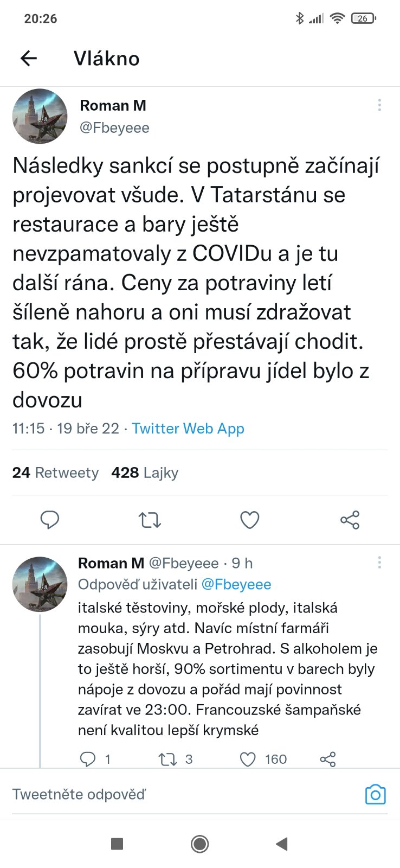Share the reply tweet

pos(328,759)
